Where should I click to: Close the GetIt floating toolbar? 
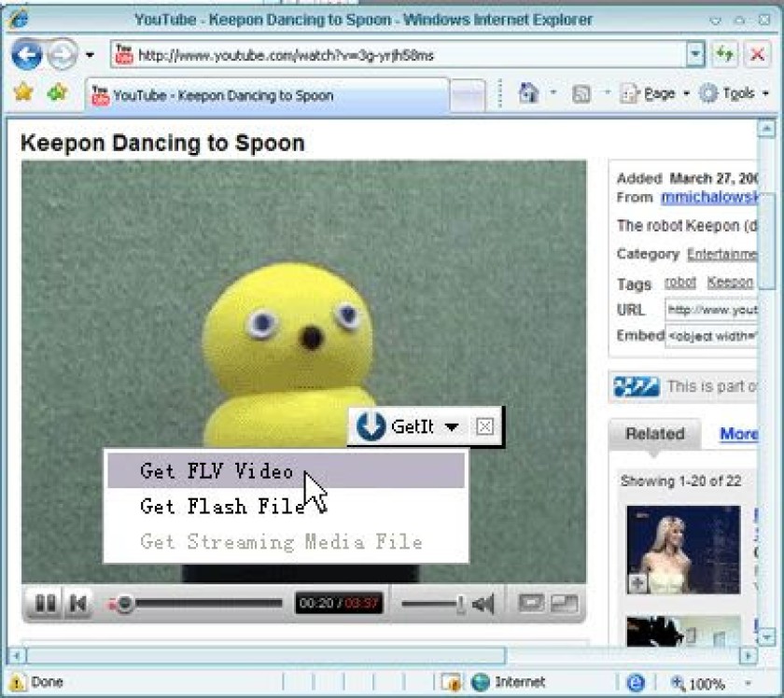(484, 426)
